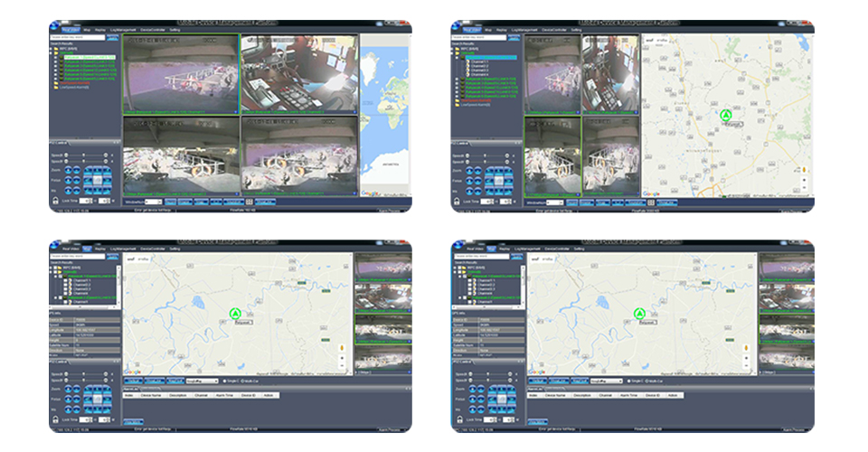868x452 pixels.
Task: Click the PTZ lock padlock icon in top-left window
Action: click(55, 201)
